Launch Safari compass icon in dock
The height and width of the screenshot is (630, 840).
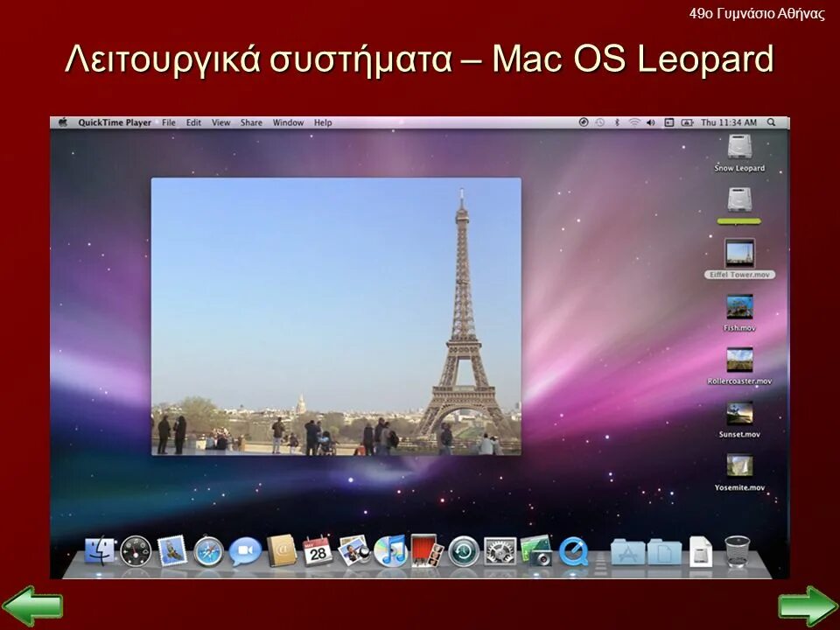[x=208, y=551]
